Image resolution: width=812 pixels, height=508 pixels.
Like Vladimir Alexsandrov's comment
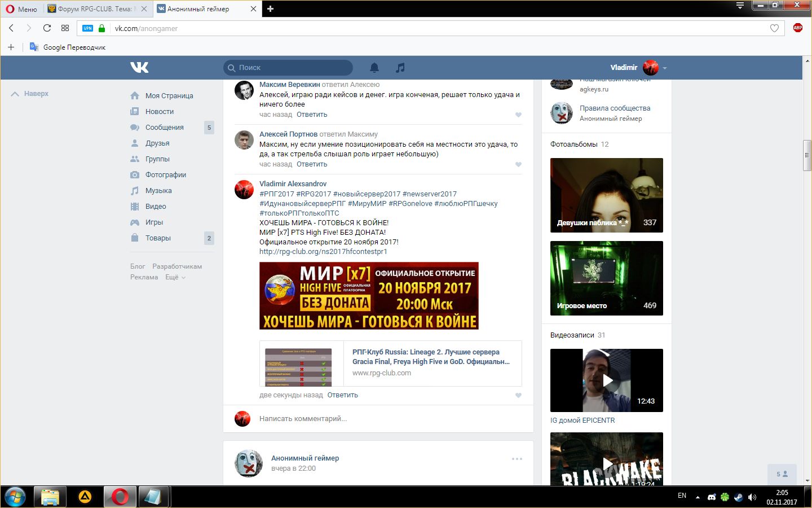coord(518,395)
